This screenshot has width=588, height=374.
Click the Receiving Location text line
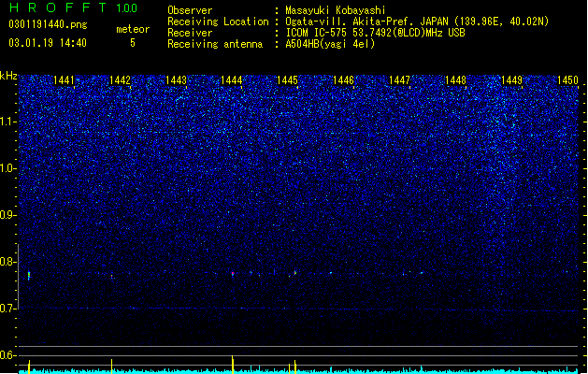click(x=358, y=22)
